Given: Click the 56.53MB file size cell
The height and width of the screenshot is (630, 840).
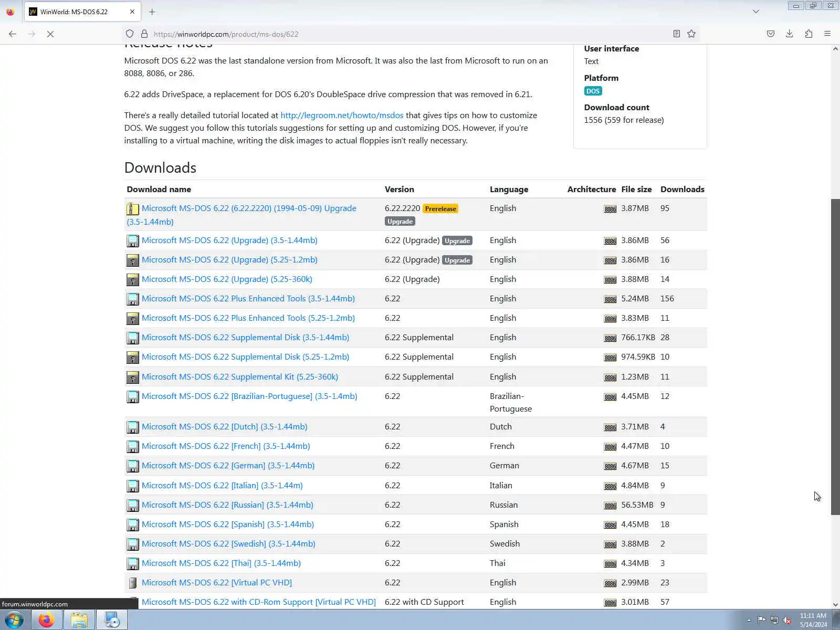Looking at the screenshot, I should pyautogui.click(x=637, y=505).
